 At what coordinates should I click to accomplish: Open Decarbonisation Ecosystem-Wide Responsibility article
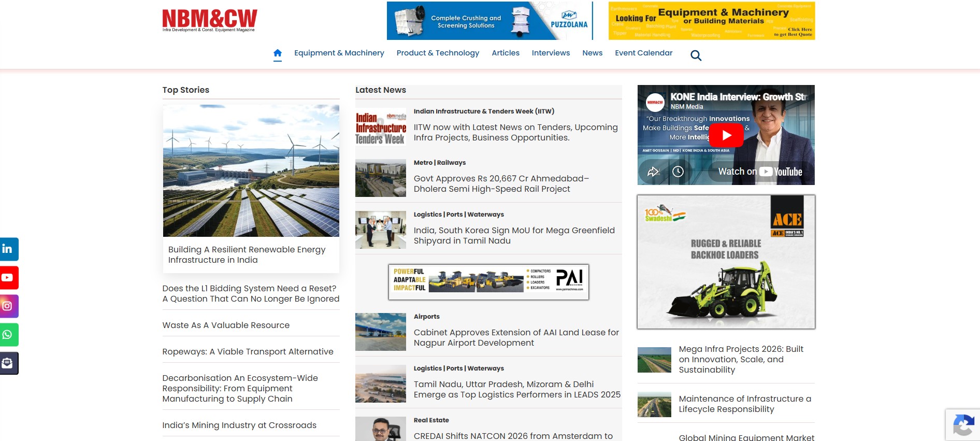pos(240,389)
